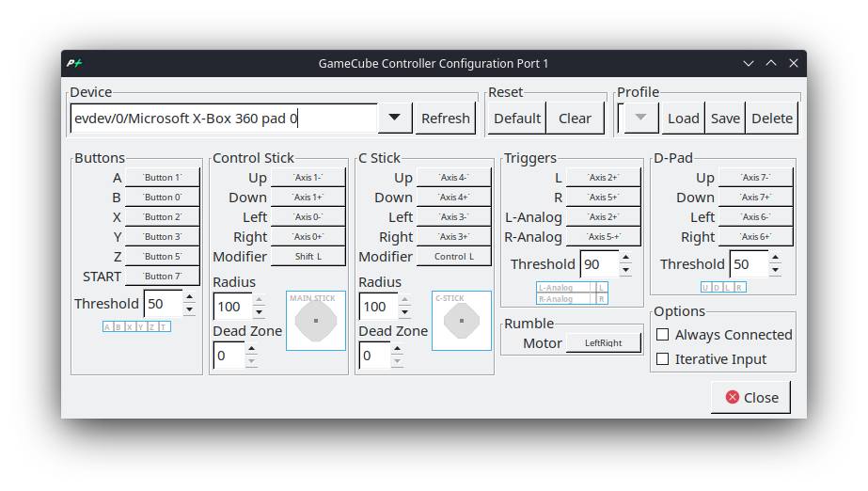The width and height of the screenshot is (868, 491).
Task: Click the C-STICK preview indicator
Action: tap(461, 321)
